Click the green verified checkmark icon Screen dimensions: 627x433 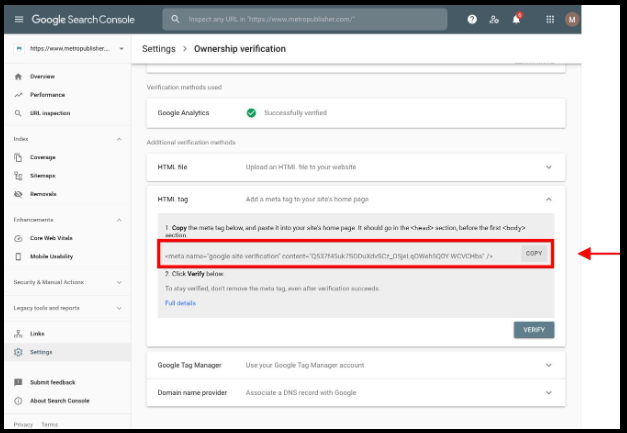click(x=251, y=113)
